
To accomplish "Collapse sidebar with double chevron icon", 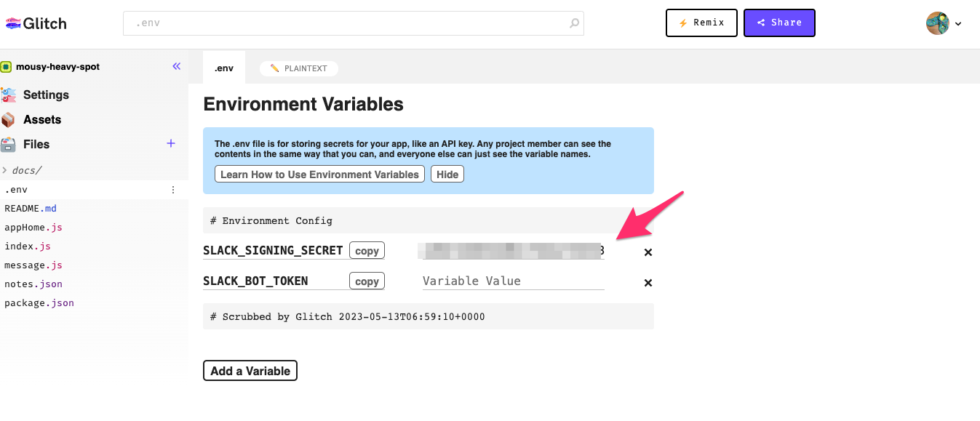I will tap(176, 66).
